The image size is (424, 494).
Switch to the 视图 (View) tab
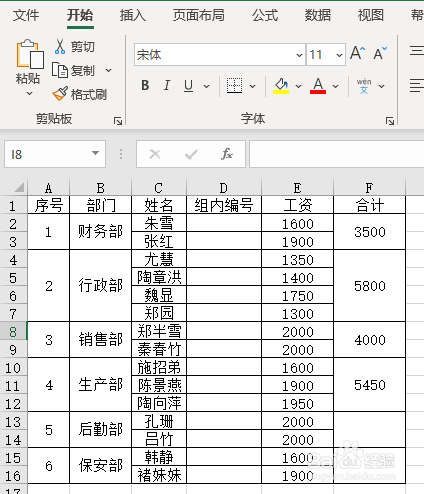[x=371, y=15]
